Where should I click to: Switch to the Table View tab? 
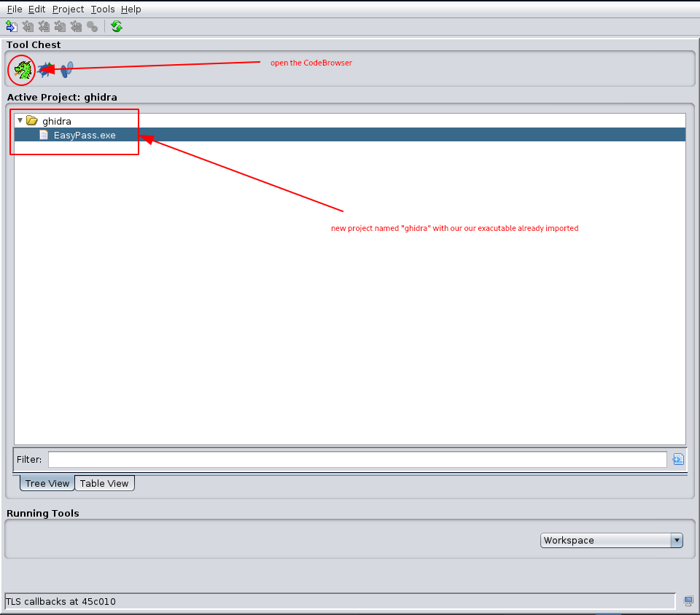pos(104,484)
